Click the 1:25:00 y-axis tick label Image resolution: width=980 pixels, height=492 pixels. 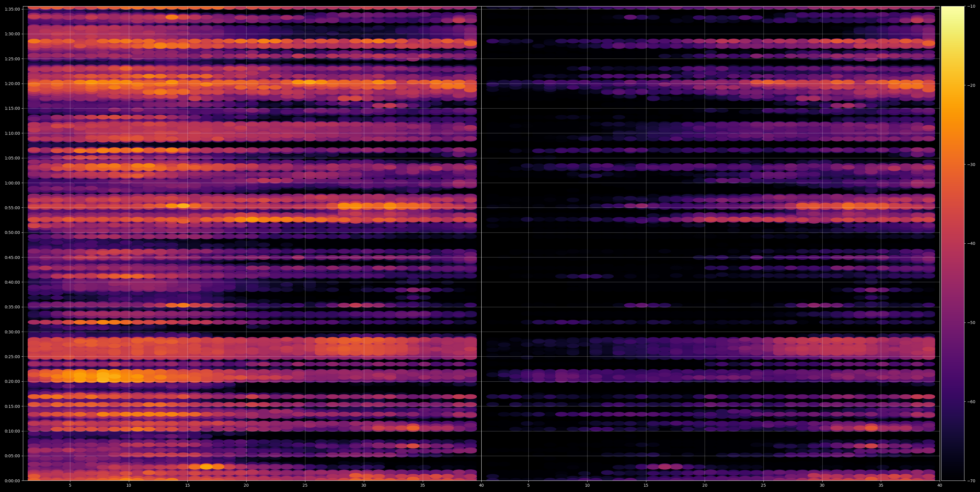12,59
